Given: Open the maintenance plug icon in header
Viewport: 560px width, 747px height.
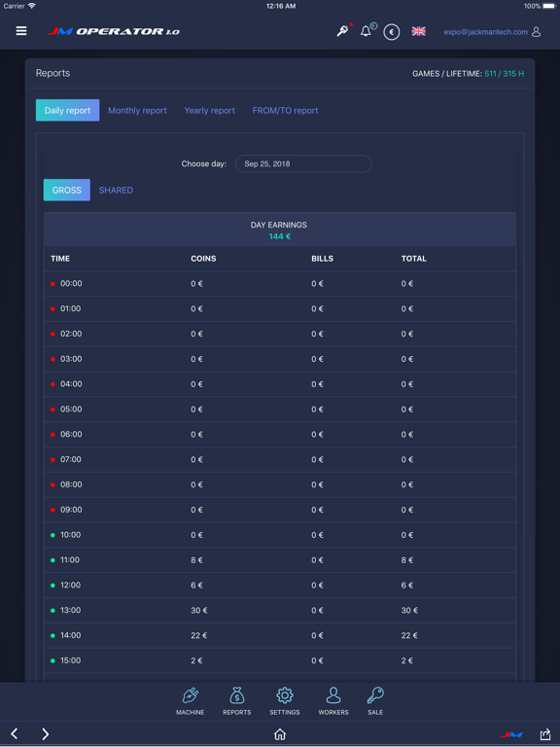Looking at the screenshot, I should pos(343,31).
